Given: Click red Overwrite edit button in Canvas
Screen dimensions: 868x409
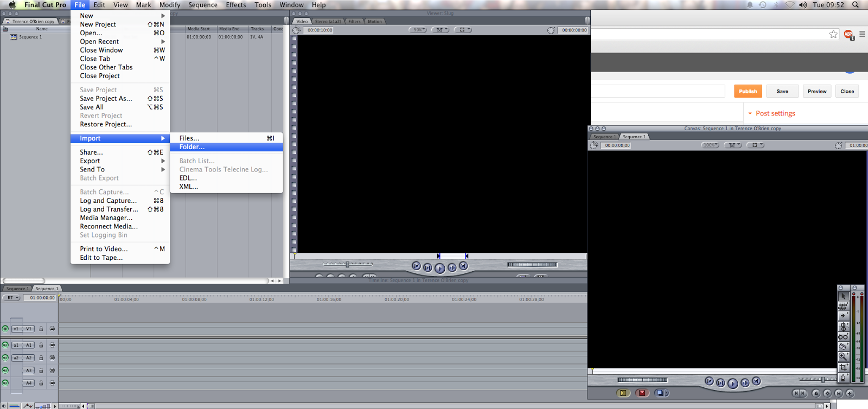Looking at the screenshot, I should click(x=642, y=393).
